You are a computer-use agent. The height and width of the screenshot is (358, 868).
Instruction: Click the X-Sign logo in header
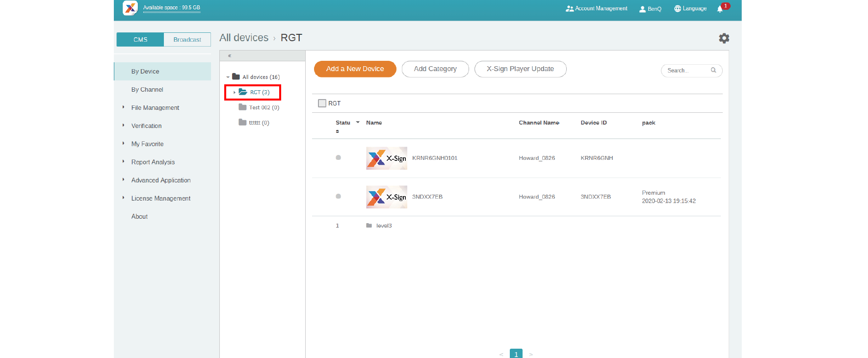130,8
